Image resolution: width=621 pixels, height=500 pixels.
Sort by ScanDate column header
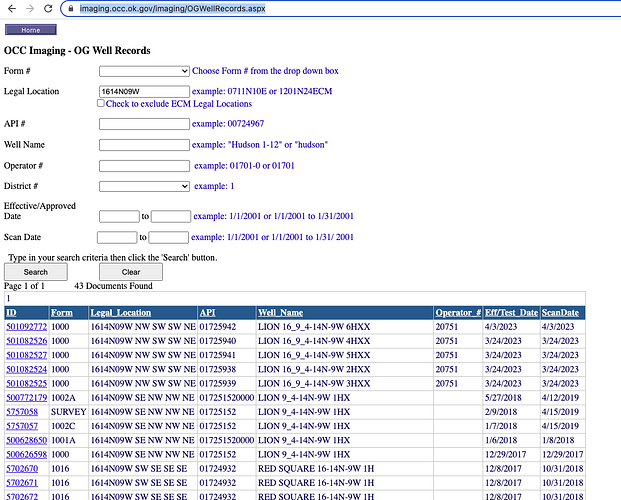560,313
